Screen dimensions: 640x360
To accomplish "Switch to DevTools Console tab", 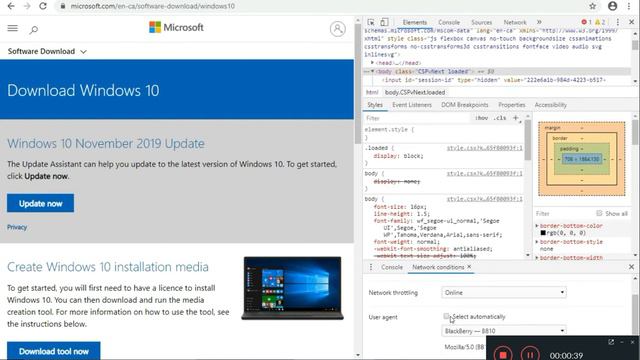I will point(449,22).
